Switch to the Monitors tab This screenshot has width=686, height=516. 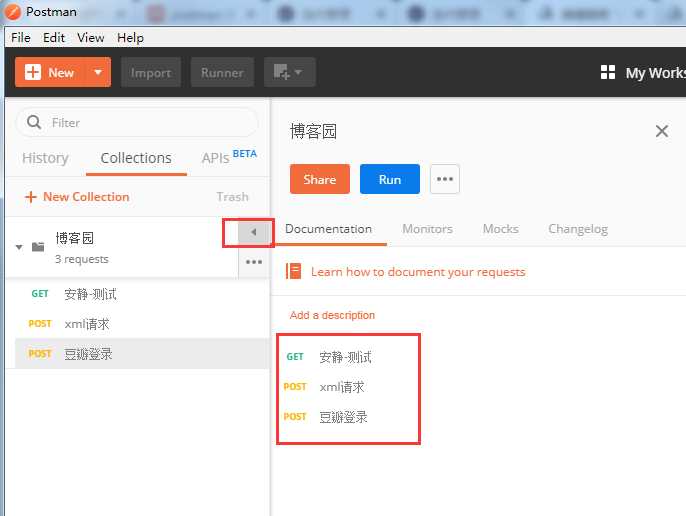(427, 229)
